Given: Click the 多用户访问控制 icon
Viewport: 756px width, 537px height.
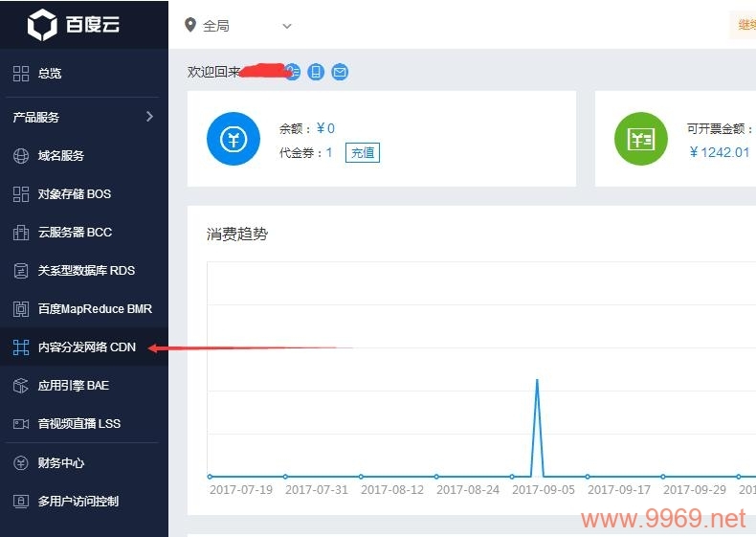Looking at the screenshot, I should pos(21,502).
